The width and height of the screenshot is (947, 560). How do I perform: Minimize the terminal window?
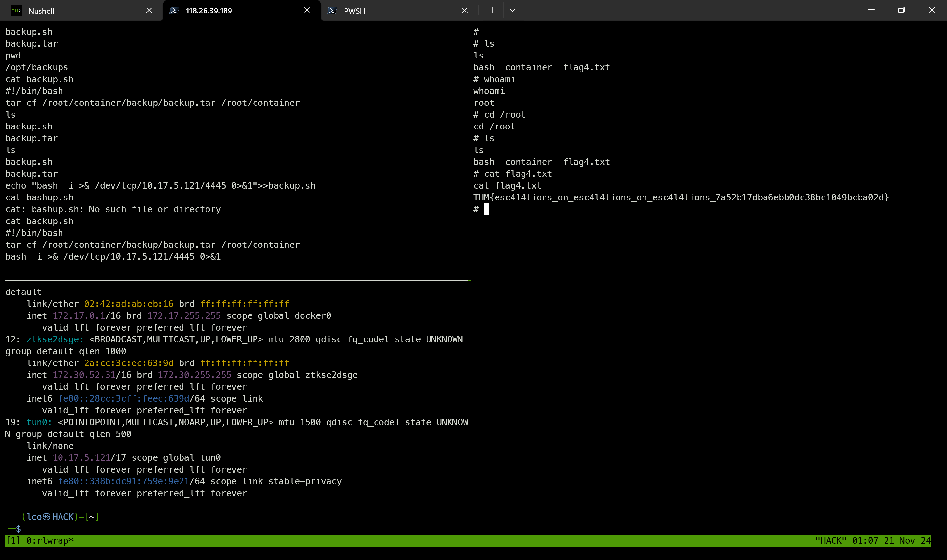coord(871,10)
